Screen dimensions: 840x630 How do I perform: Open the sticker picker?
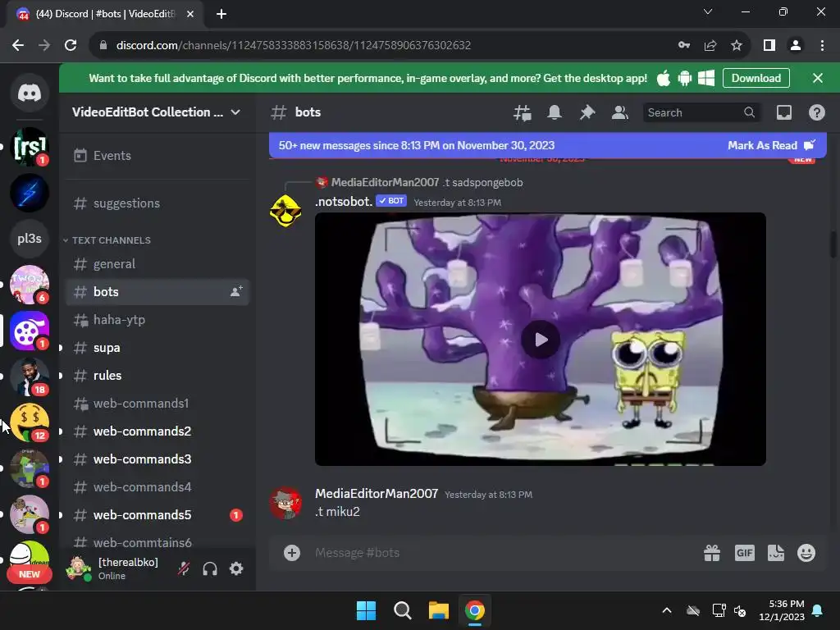[776, 553]
